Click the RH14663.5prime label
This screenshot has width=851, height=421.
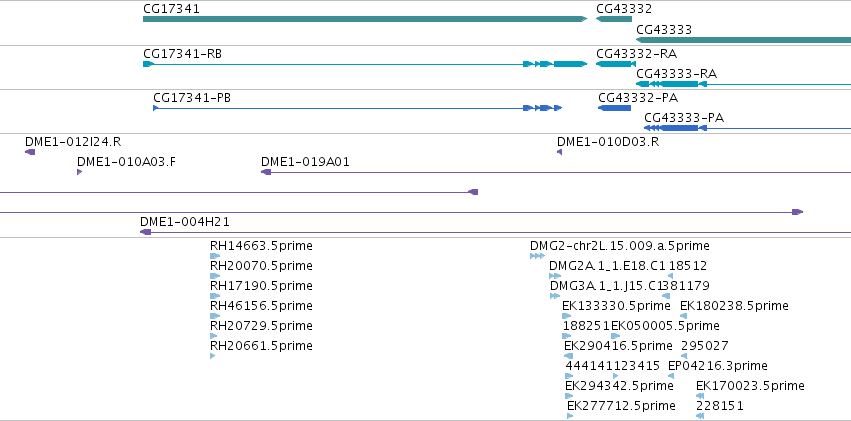coord(261,246)
